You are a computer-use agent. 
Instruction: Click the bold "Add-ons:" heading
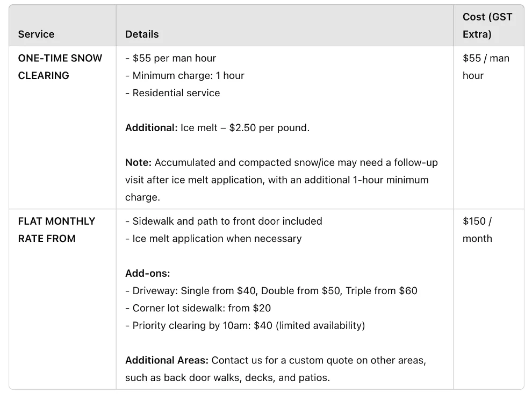(147, 273)
